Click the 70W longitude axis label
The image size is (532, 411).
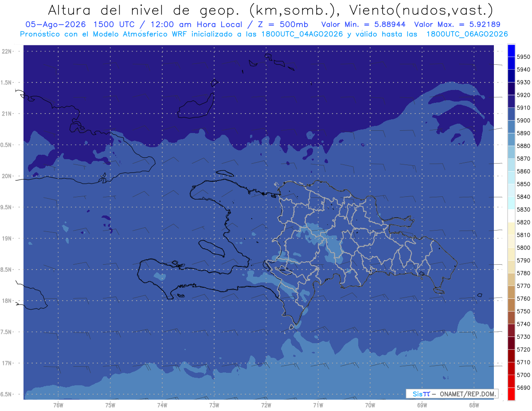tap(370, 405)
